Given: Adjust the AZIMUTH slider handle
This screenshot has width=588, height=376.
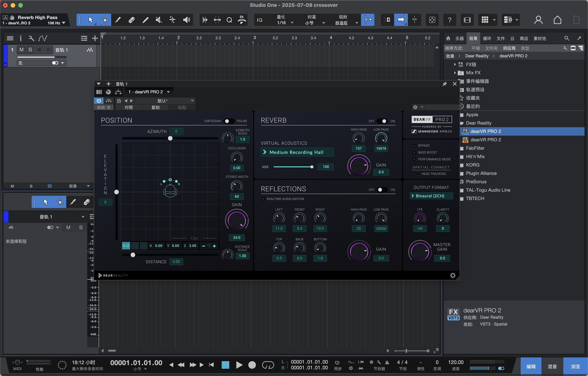Looking at the screenshot, I should pyautogui.click(x=170, y=139).
